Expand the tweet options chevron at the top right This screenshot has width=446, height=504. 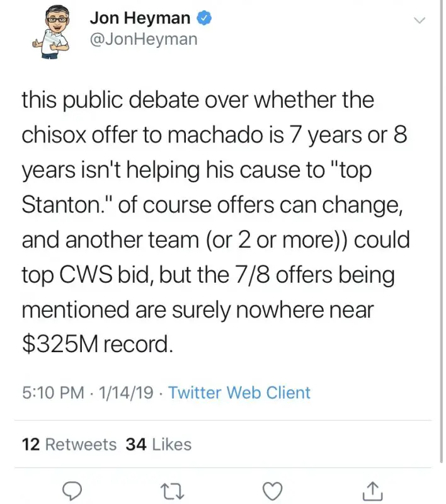coord(420,21)
